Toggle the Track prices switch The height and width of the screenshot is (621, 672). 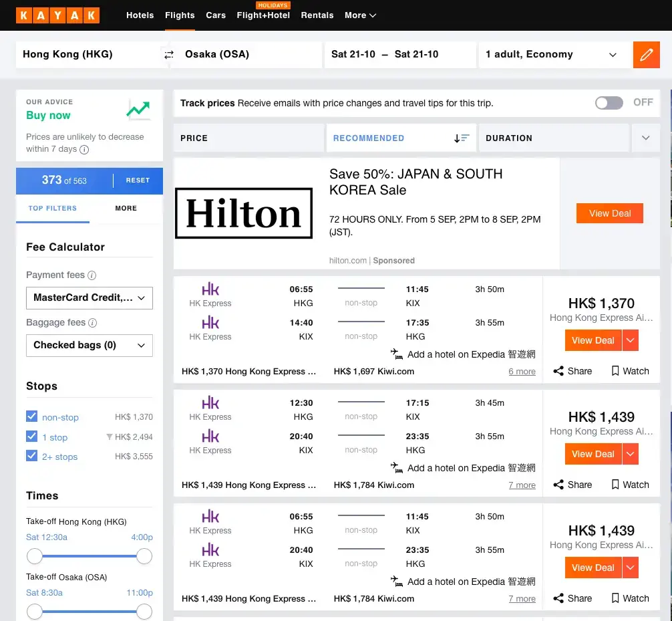tap(609, 103)
